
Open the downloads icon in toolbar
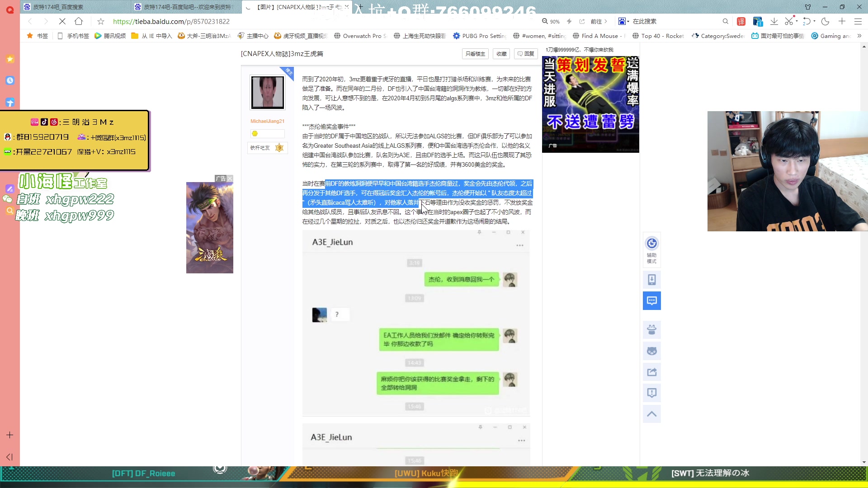(774, 21)
